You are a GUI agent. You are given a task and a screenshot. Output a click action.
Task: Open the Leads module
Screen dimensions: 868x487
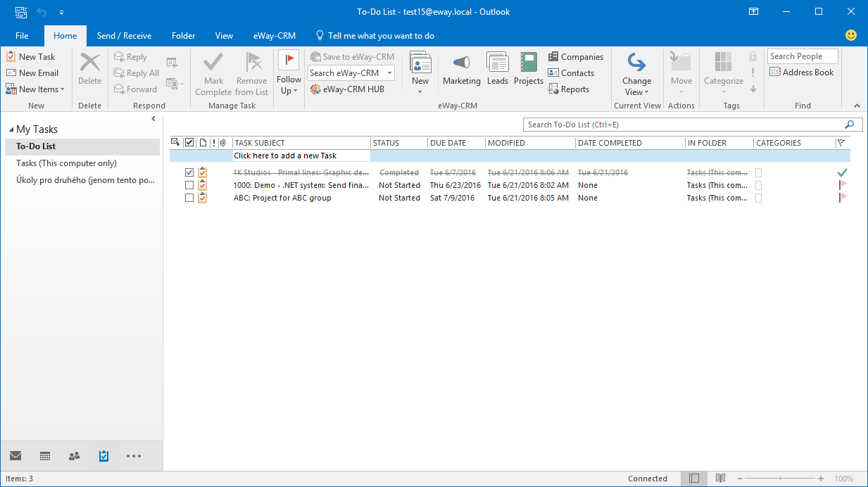(498, 69)
